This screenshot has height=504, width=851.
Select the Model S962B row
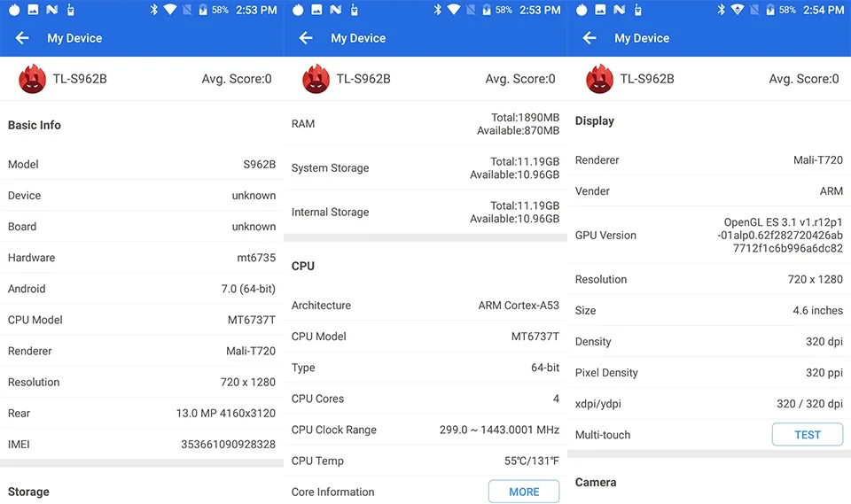point(142,165)
